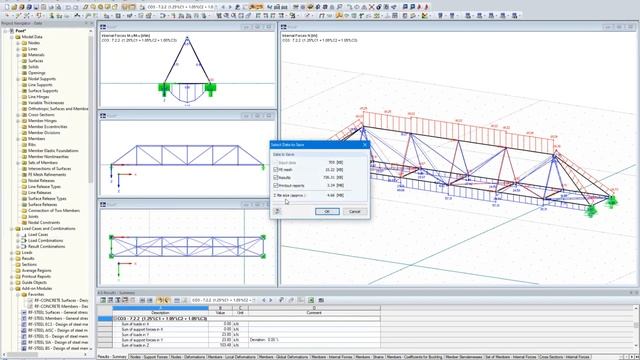Toggle the Results checkbox in the dialog
640x360 pixels.
(276, 178)
